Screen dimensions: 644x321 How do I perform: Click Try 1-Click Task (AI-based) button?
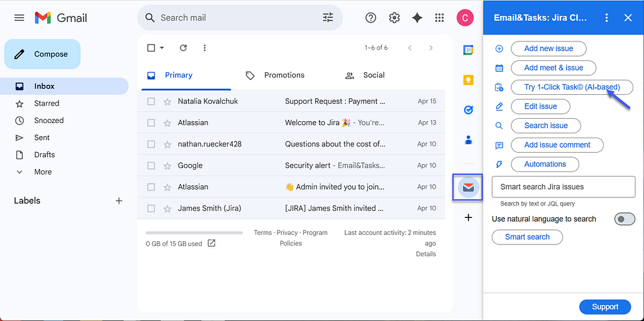coord(572,87)
